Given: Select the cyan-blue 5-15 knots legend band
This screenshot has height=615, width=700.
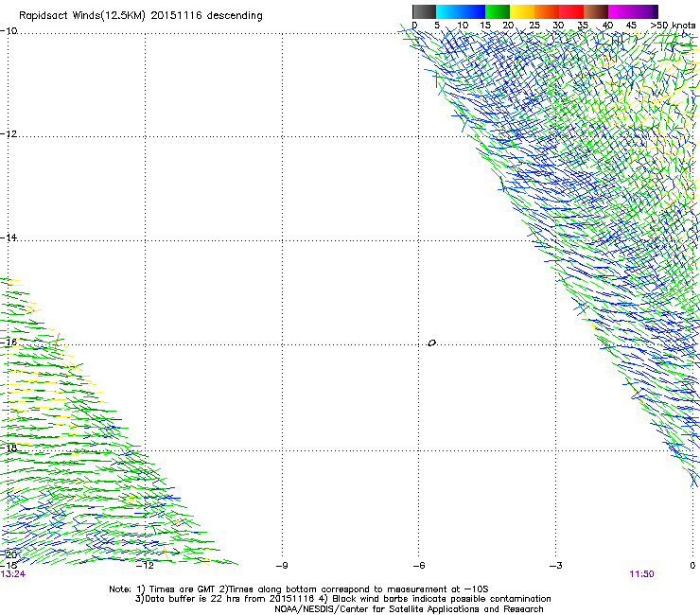Looking at the screenshot, I should click(x=461, y=11).
